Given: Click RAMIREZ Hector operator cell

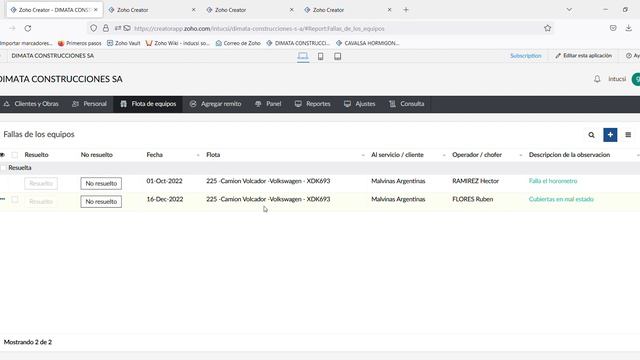Looking at the screenshot, I should click(x=476, y=181).
